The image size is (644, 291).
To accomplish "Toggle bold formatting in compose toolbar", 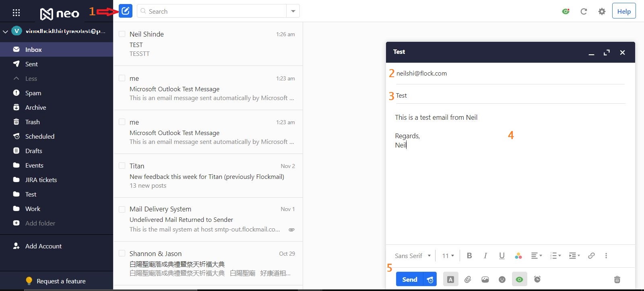I will tap(469, 256).
